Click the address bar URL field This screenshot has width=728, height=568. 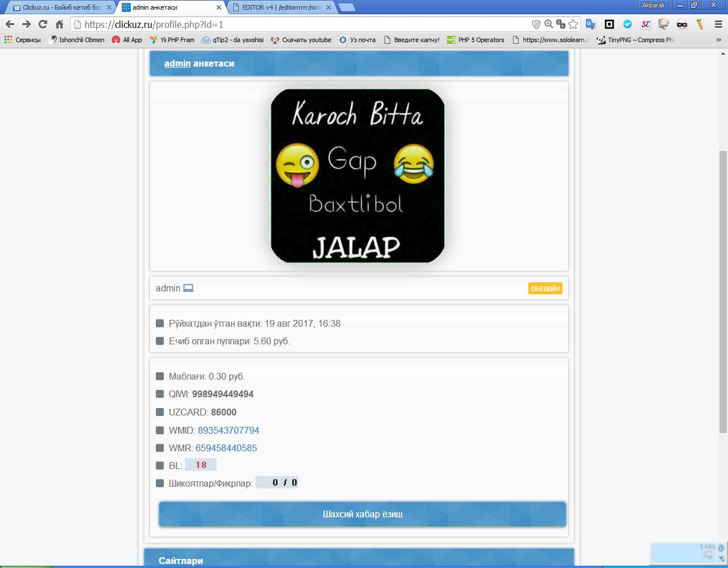[301, 24]
